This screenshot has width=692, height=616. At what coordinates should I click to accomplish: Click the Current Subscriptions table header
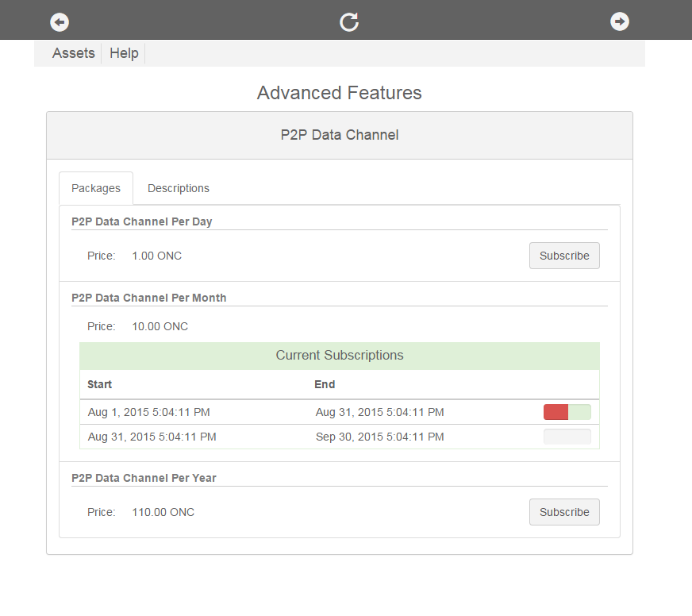click(340, 356)
